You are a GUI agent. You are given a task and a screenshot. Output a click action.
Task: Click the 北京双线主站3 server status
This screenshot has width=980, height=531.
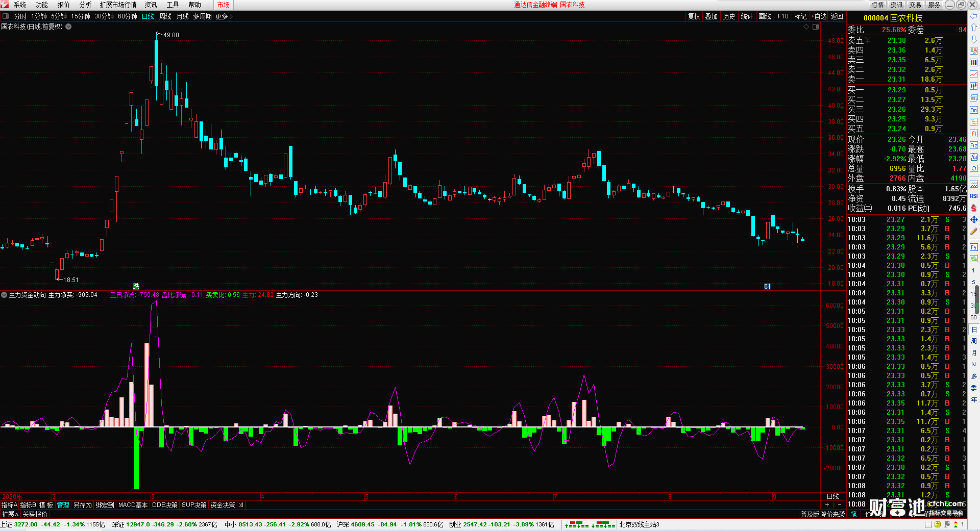click(639, 524)
